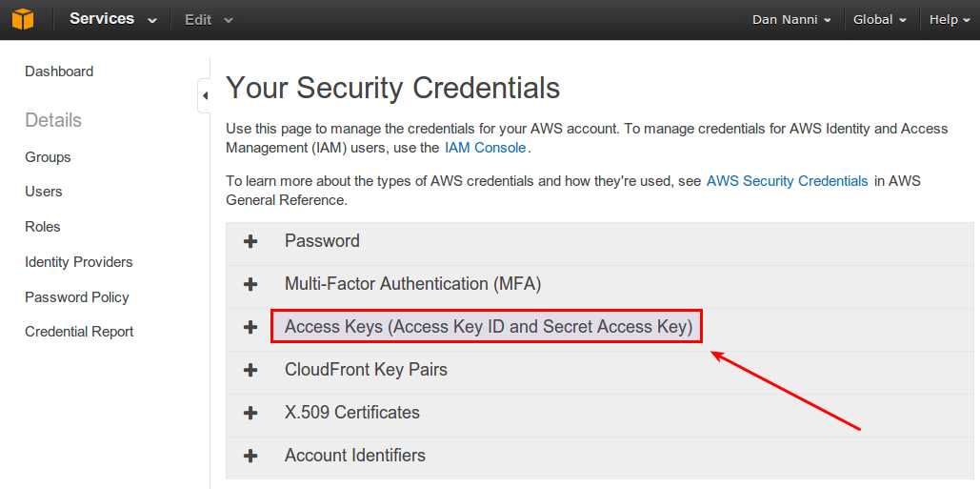Open the Services dropdown menu

coord(112,19)
